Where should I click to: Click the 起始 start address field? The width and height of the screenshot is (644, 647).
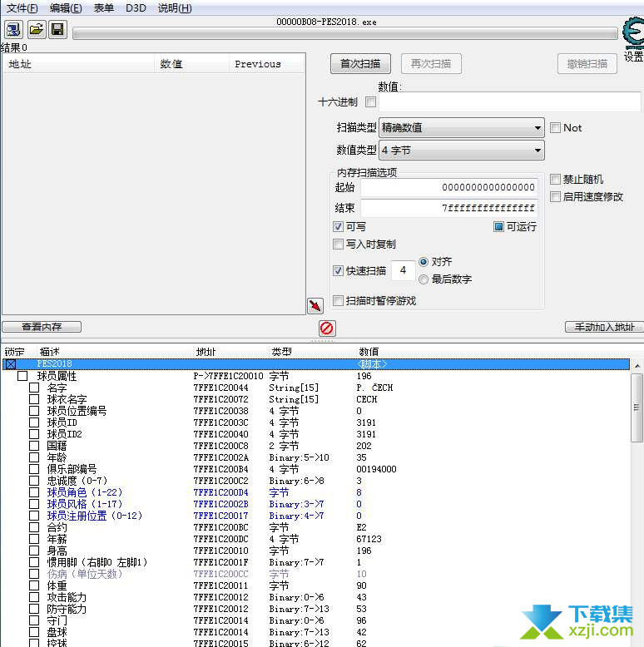click(449, 187)
